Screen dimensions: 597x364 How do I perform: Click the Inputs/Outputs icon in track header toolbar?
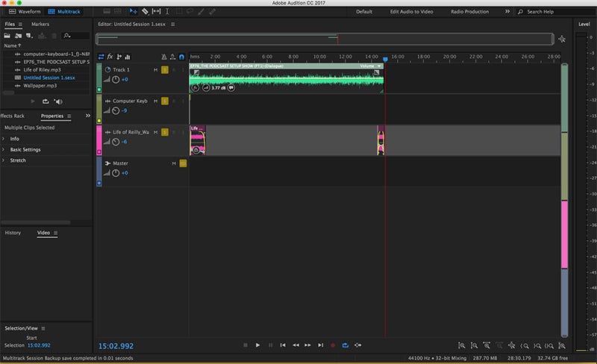click(x=101, y=57)
